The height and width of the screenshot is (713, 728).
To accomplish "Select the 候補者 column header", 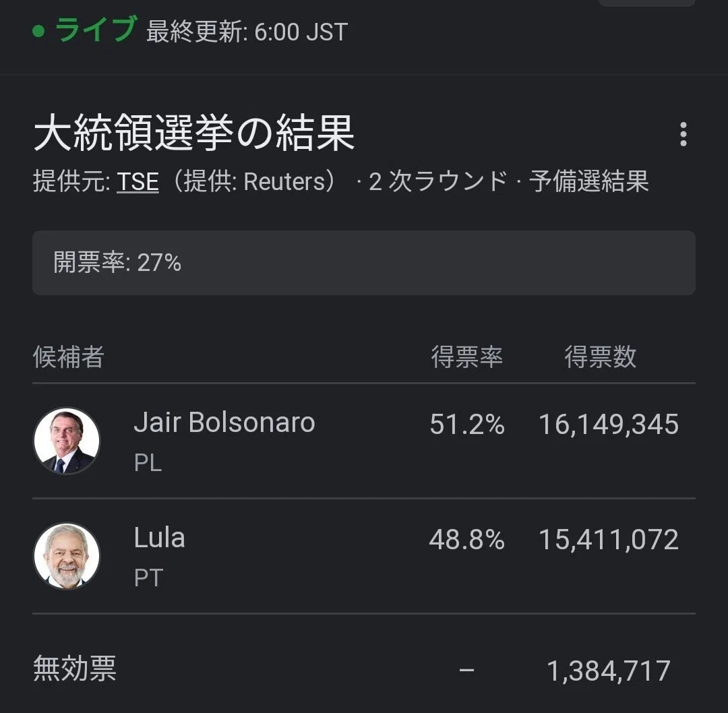I will coord(68,357).
